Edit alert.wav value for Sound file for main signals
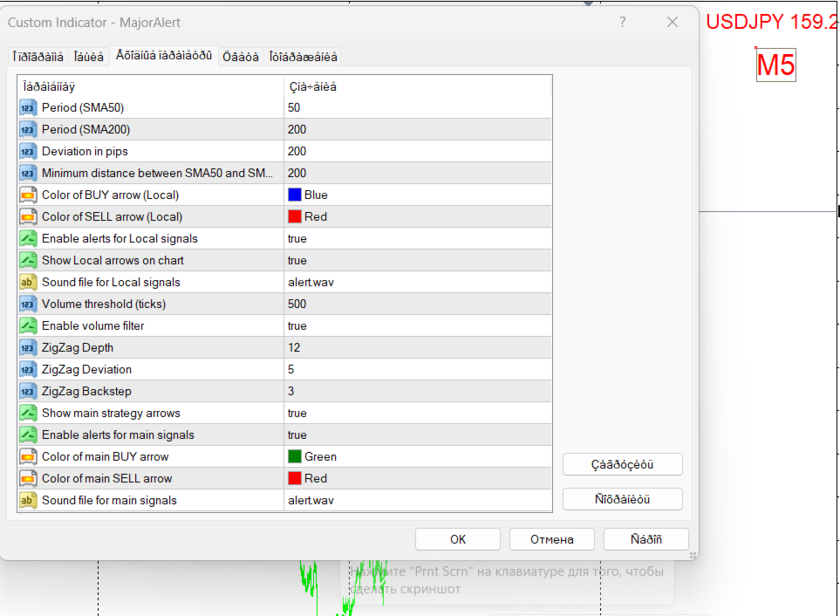 (417, 500)
